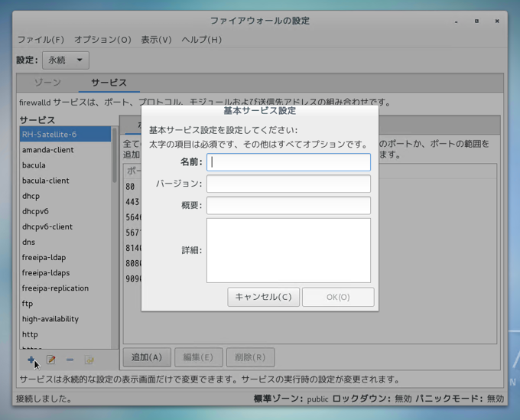Open the ヘルプ(H) menu
Image resolution: width=520 pixels, height=420 pixels.
(202, 40)
